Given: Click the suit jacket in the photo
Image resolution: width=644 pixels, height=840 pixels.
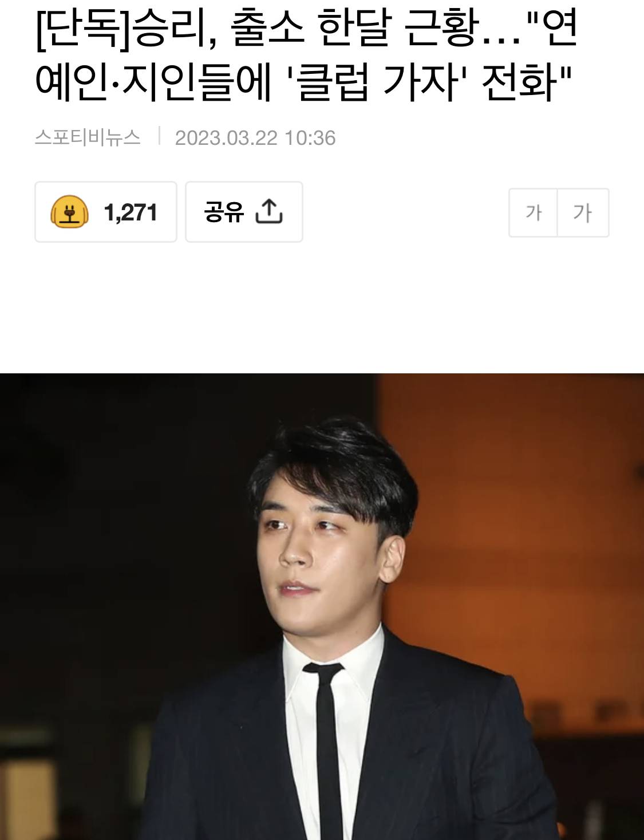Looking at the screenshot, I should [458, 756].
